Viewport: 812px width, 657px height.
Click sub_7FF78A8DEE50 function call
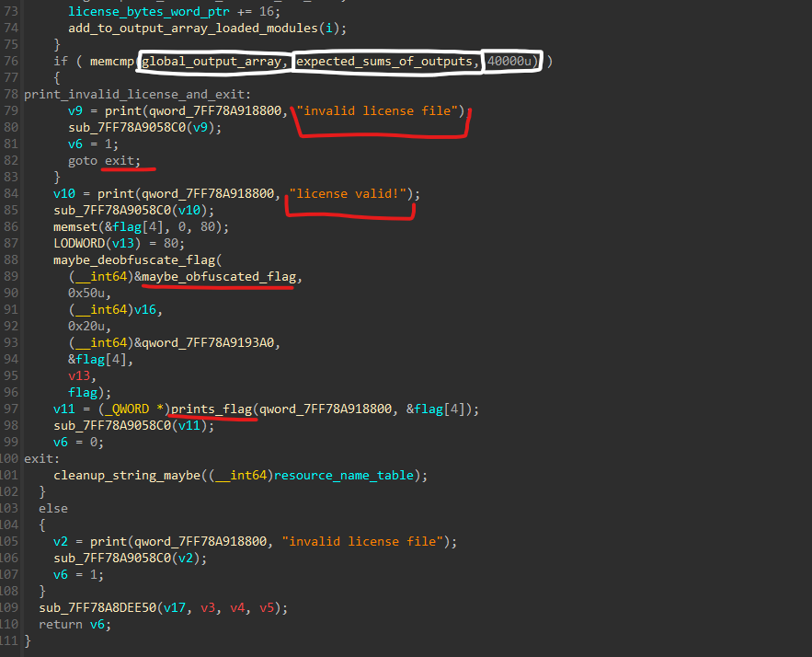click(97, 607)
